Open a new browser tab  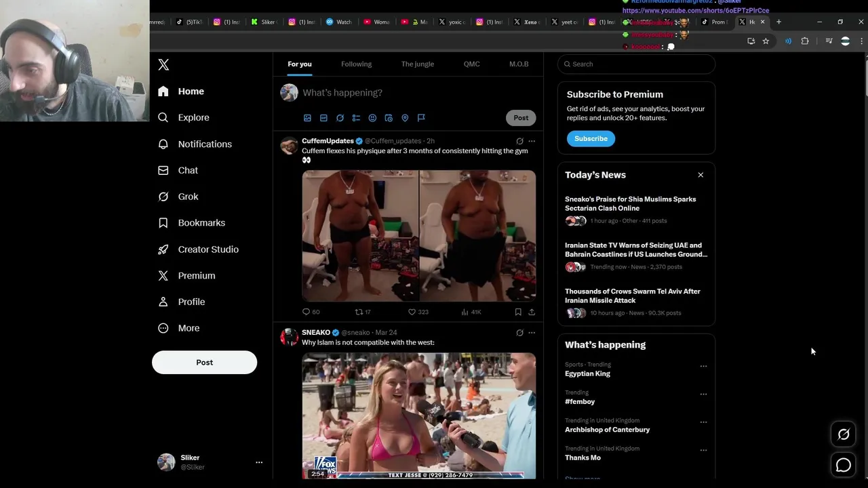(778, 22)
